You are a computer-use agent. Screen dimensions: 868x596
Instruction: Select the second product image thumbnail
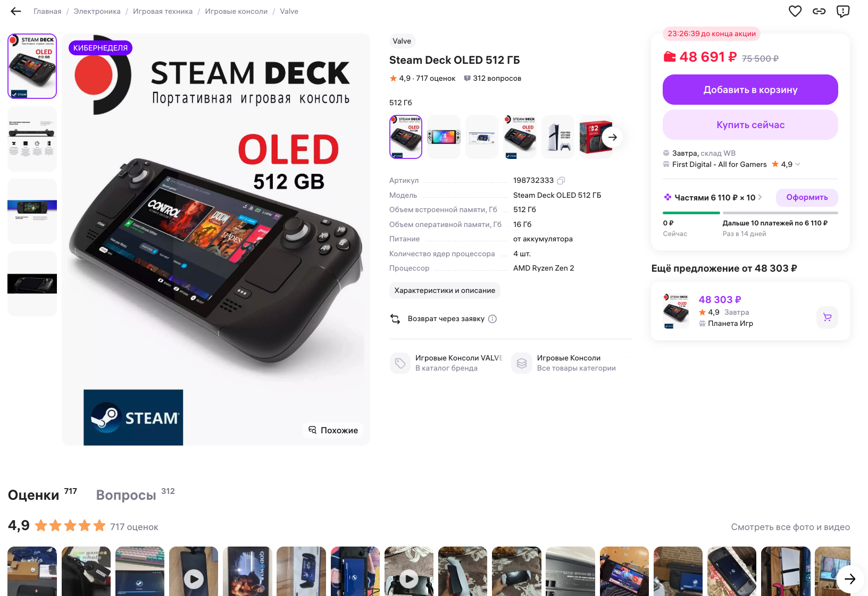(32, 139)
